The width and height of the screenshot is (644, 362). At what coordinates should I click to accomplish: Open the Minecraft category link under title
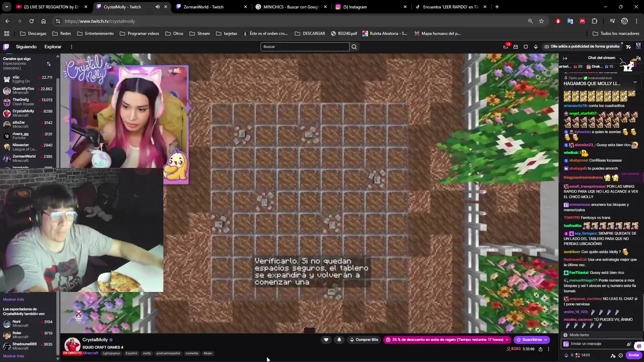click(x=91, y=353)
